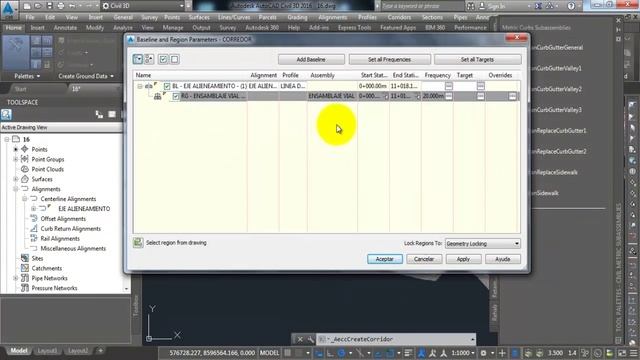640x360 pixels.
Task: Click the MODEL status bar button
Action: 269,353
